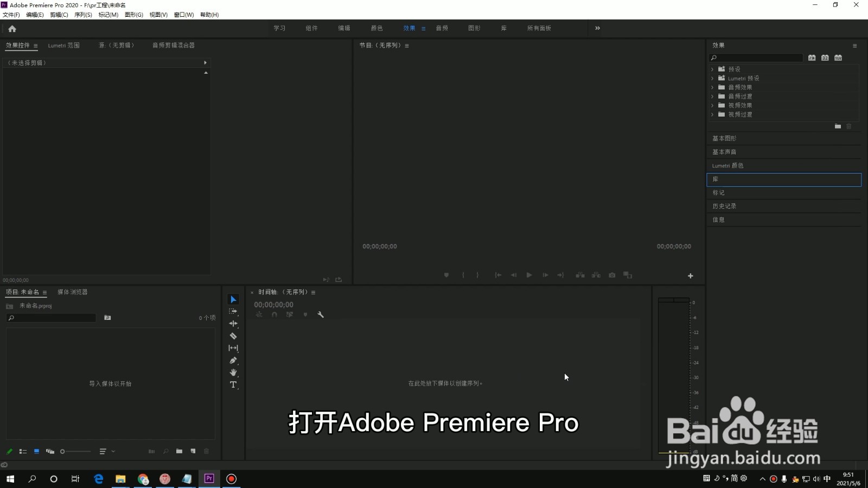Open 文件(F) menu

click(11, 15)
